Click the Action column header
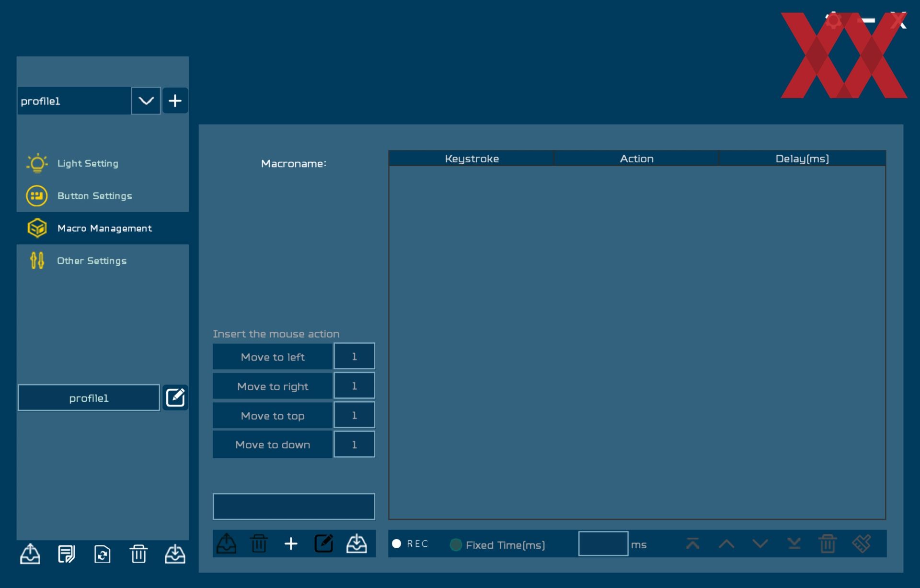The width and height of the screenshot is (920, 588). 636,158
